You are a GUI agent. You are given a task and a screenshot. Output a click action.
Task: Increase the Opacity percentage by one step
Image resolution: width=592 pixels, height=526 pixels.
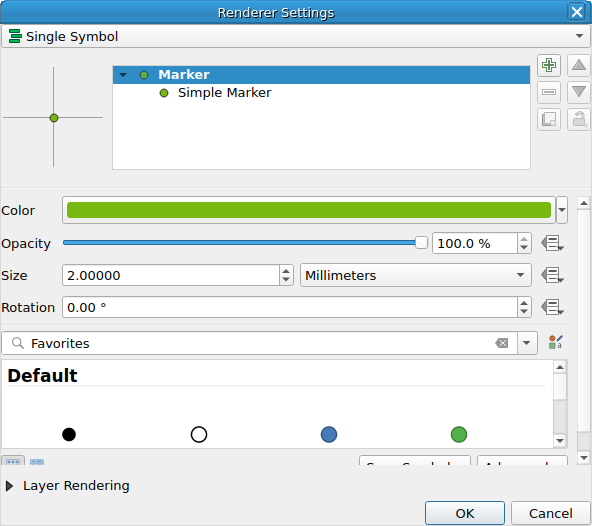(524, 239)
